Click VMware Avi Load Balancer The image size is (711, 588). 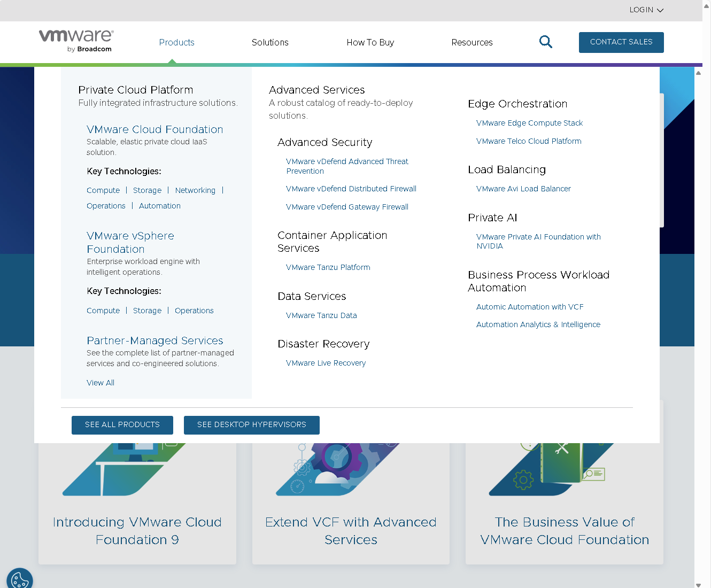coord(523,189)
